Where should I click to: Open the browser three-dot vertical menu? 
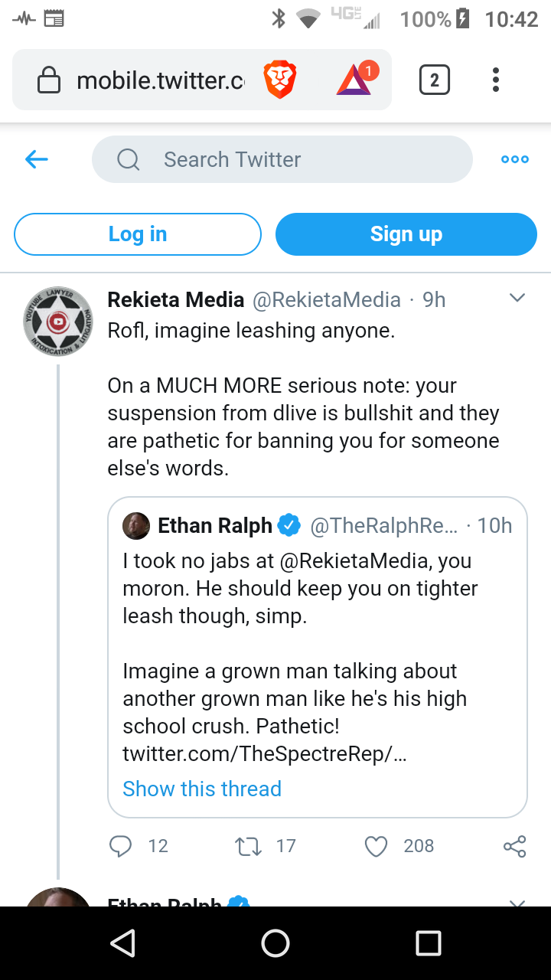click(x=496, y=80)
